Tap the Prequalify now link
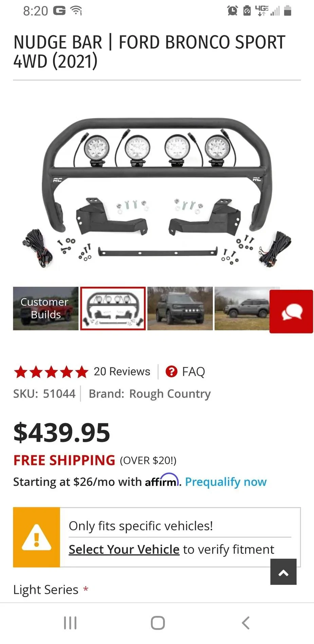 coord(226,482)
